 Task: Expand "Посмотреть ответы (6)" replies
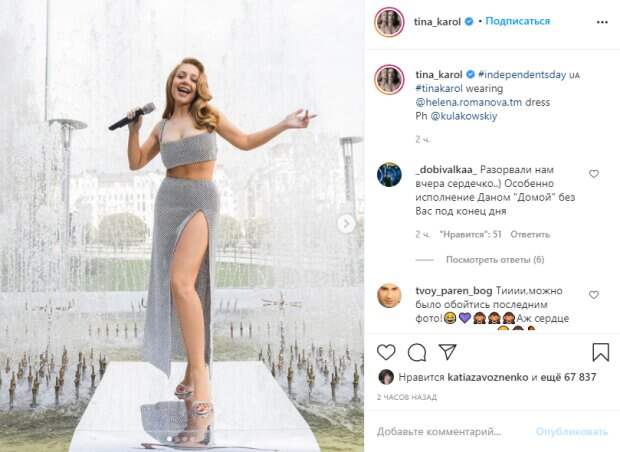494,260
